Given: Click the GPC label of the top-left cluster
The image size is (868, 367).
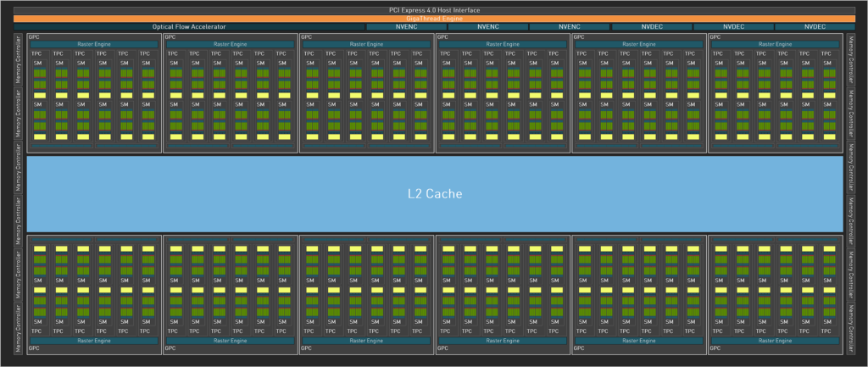Looking at the screenshot, I should (33, 37).
